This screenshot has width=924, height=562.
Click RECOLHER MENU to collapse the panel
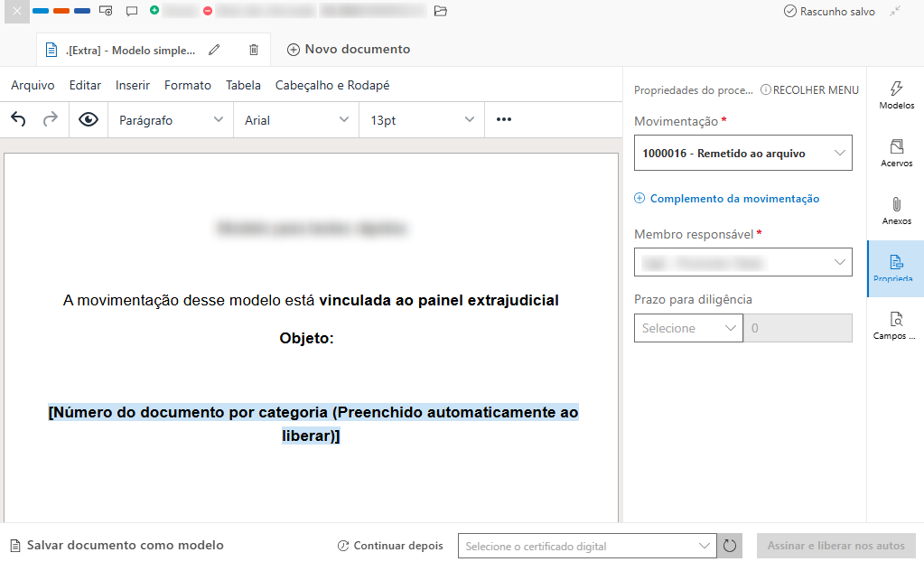[x=808, y=89]
